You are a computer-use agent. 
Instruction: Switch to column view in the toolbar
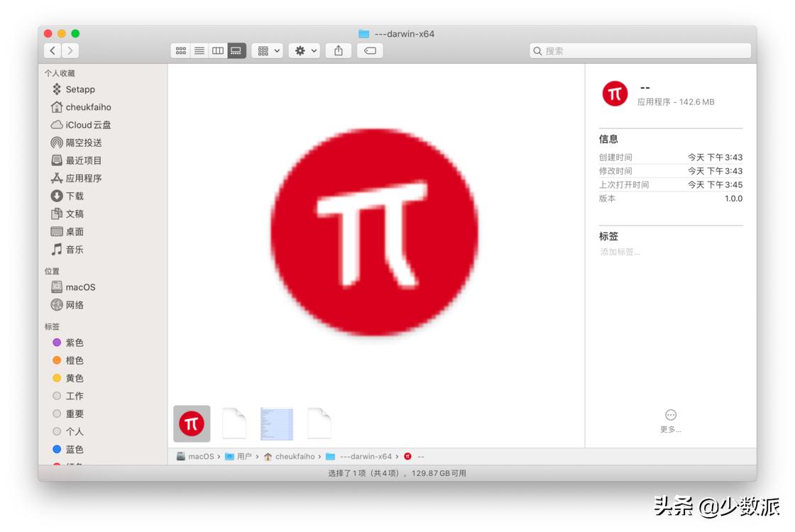(x=217, y=50)
